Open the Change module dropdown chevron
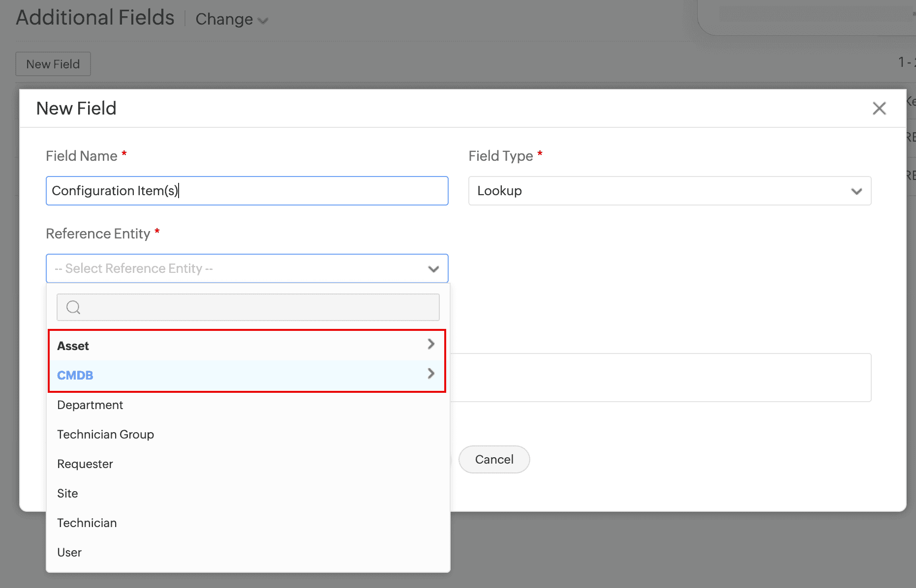Viewport: 916px width, 588px height. click(263, 20)
